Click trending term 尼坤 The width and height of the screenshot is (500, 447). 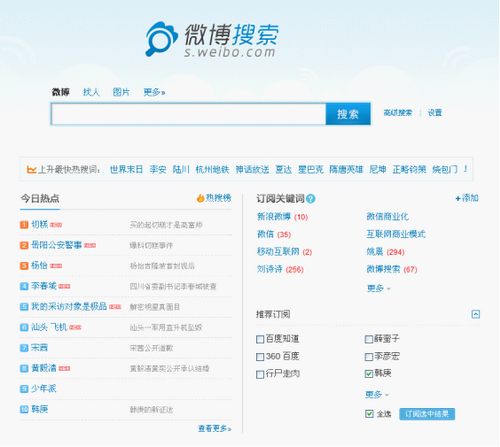[378, 169]
